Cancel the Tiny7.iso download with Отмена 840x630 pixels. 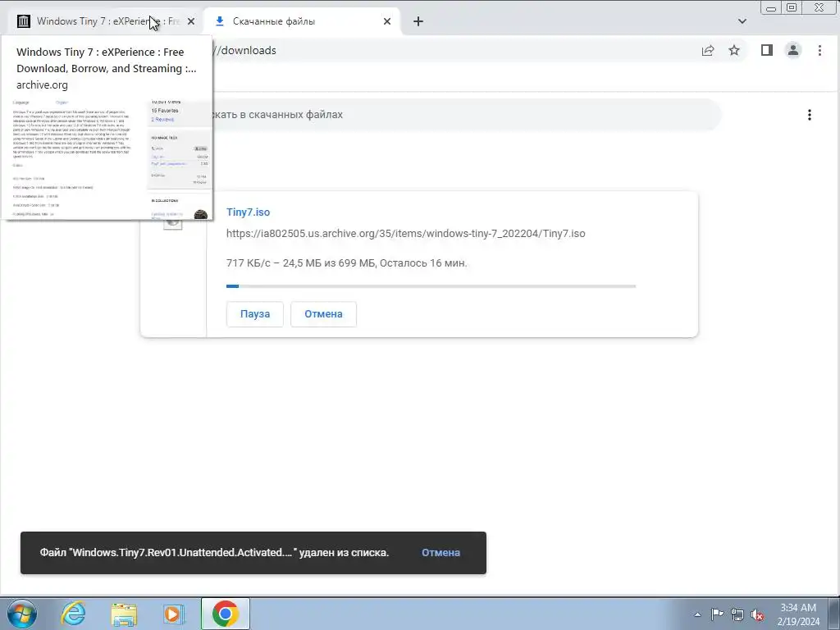click(323, 314)
